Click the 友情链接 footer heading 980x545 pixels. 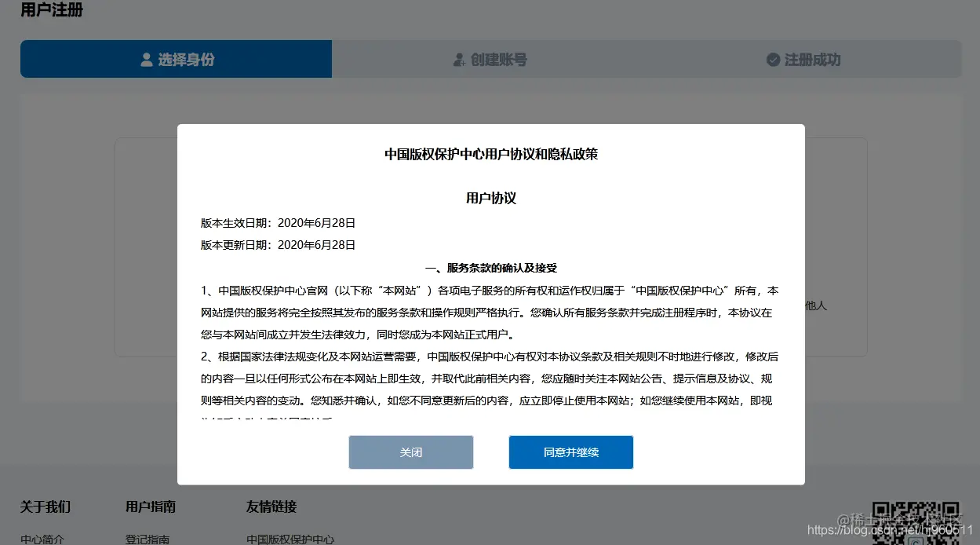click(x=271, y=507)
